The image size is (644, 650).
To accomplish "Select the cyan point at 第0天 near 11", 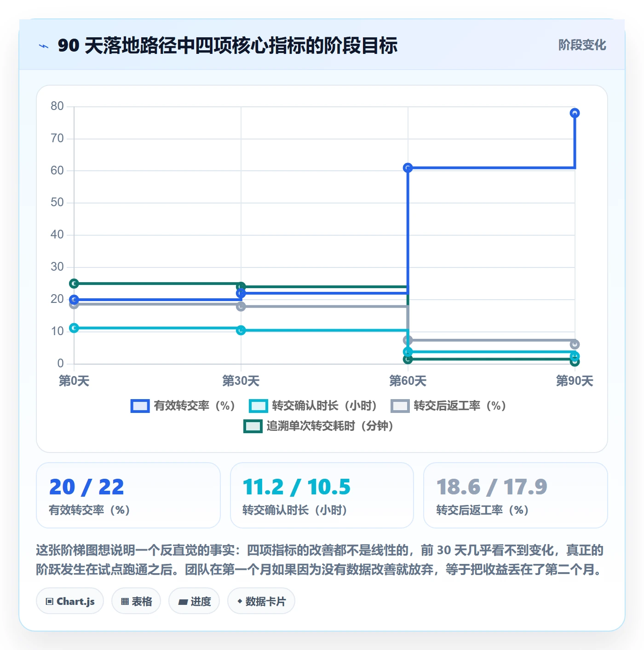I will pyautogui.click(x=74, y=328).
